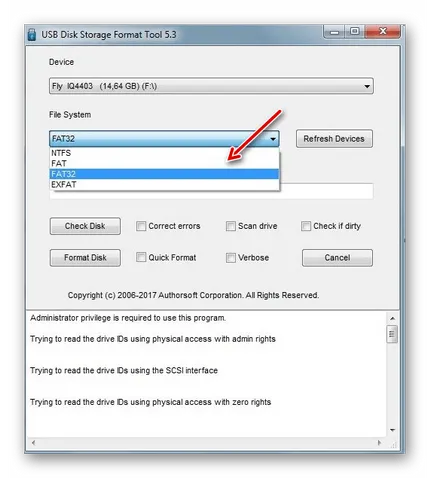Image resolution: width=434 pixels, height=478 pixels.
Task: Minimize the USB Disk Storage Format Tool window
Action: pyautogui.click(x=334, y=32)
